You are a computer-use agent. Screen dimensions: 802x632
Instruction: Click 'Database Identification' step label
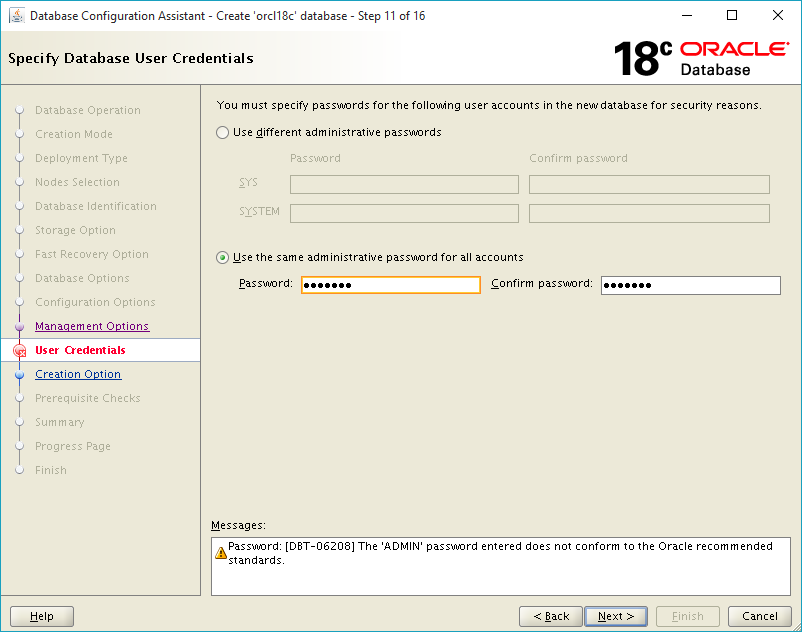point(96,207)
